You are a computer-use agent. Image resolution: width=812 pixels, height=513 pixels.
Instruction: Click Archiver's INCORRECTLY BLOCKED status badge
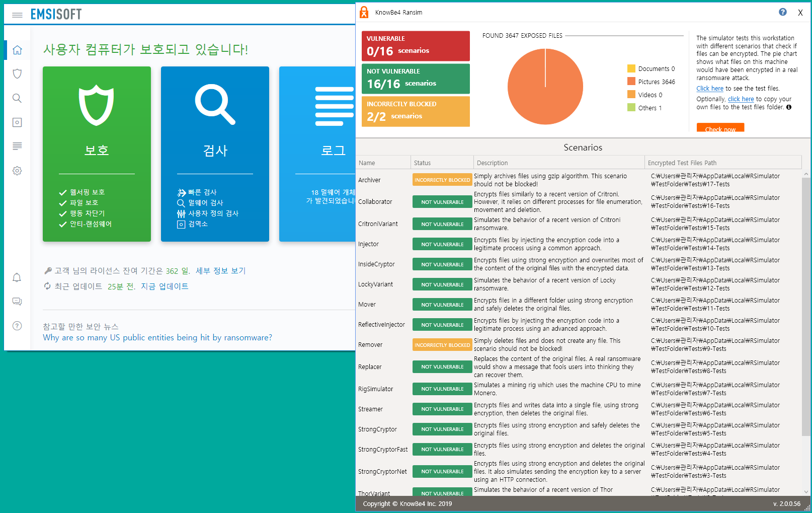point(442,180)
